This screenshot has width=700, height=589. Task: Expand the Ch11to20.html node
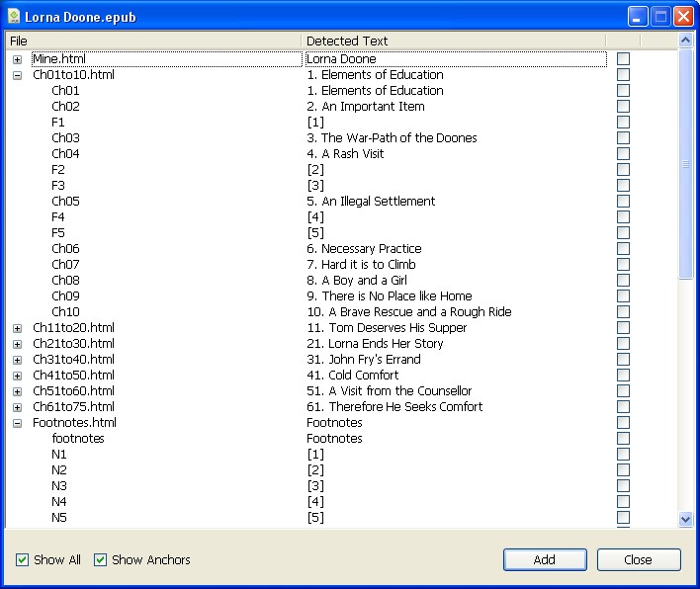point(17,328)
